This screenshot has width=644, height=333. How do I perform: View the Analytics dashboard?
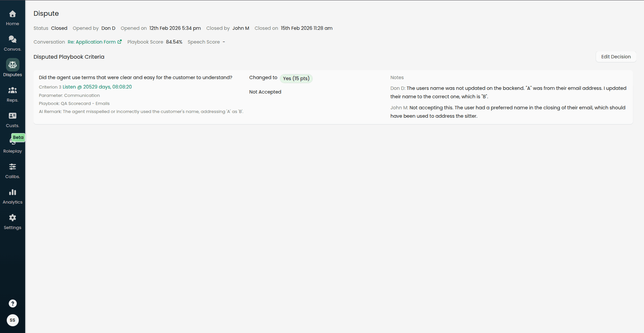tap(12, 196)
